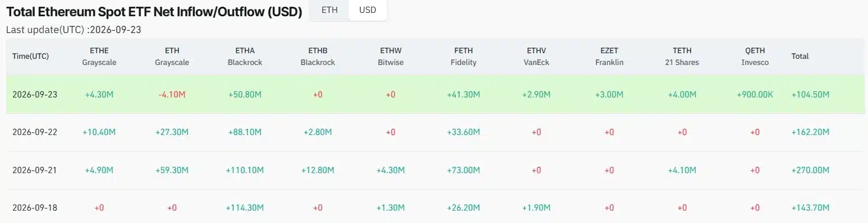Click the ETHB Blackrock column header
The height and width of the screenshot is (223, 868).
coord(318,57)
